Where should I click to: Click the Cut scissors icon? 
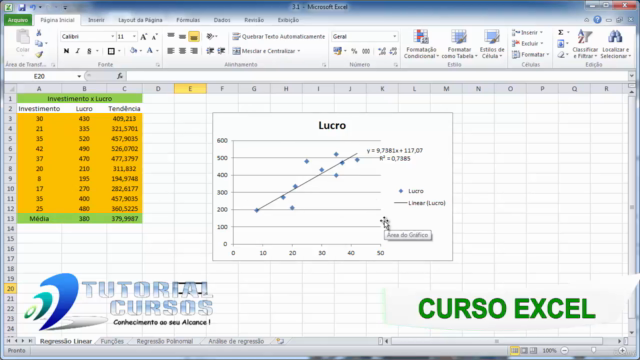pyautogui.click(x=39, y=33)
